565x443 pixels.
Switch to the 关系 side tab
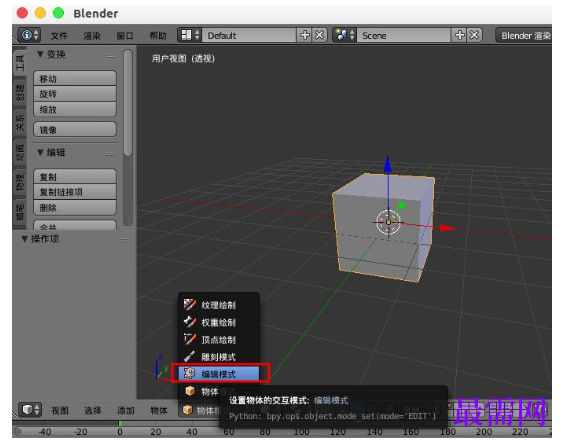click(20, 122)
